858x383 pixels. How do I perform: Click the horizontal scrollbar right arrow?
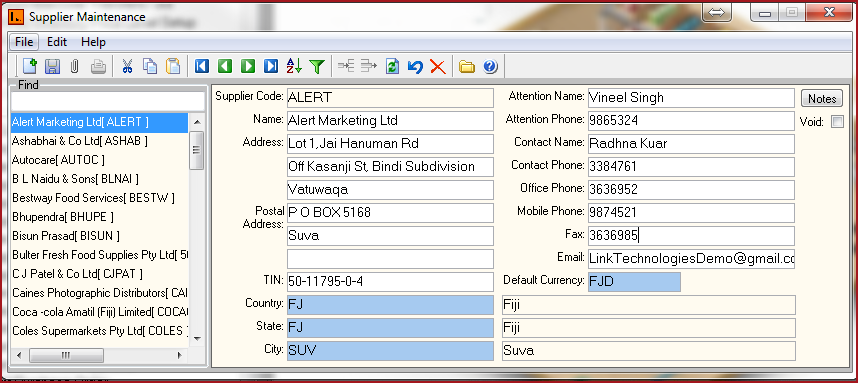(x=179, y=356)
